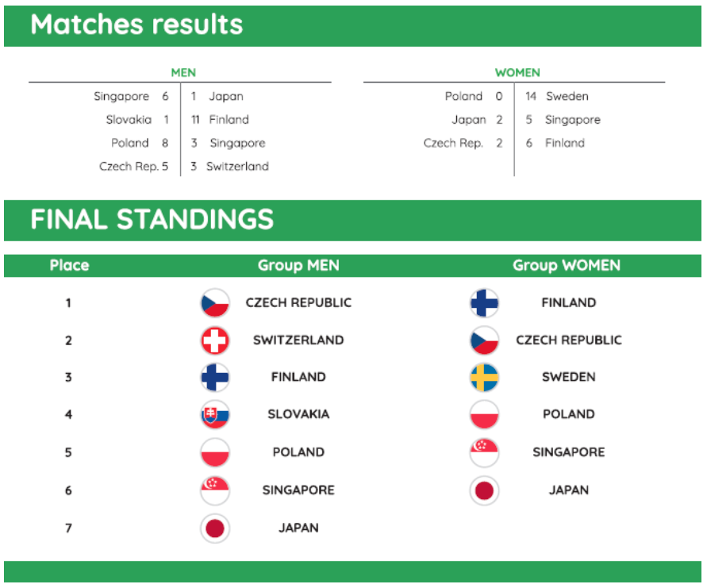Click SWITZERLAND in the men's standings
Screen dimensions: 707x588
298,340
